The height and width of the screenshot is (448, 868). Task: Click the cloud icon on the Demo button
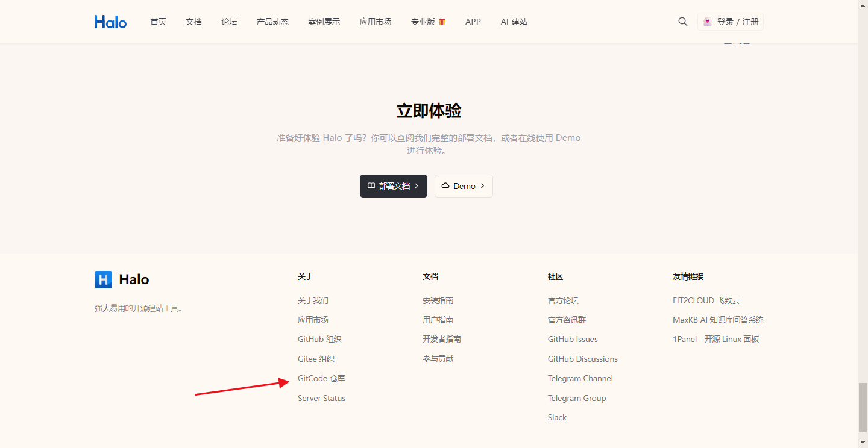coord(445,186)
